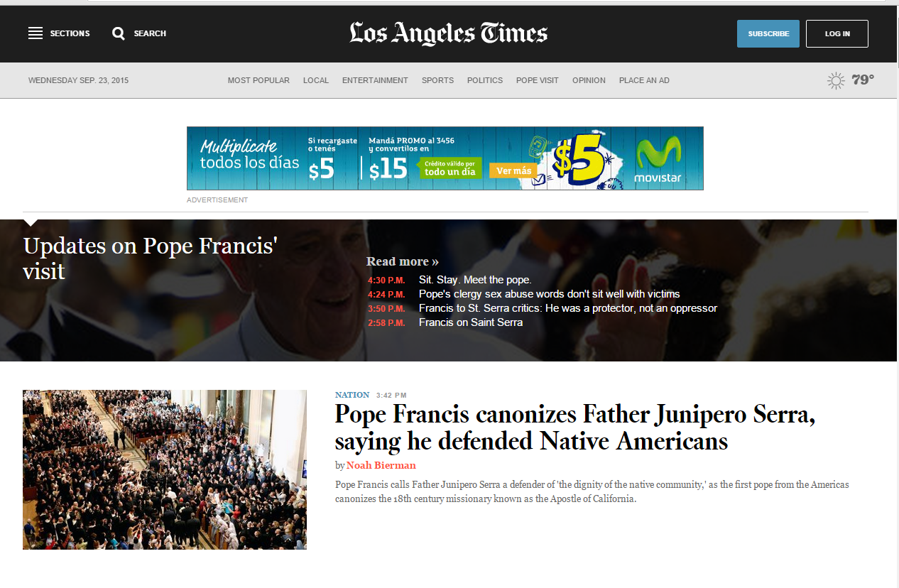Select Sports in the navigation bar
This screenshot has height=588, width=899.
pyautogui.click(x=437, y=80)
